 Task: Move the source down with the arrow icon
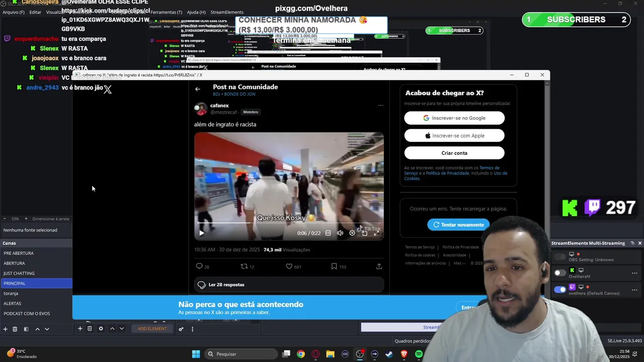click(x=121, y=329)
